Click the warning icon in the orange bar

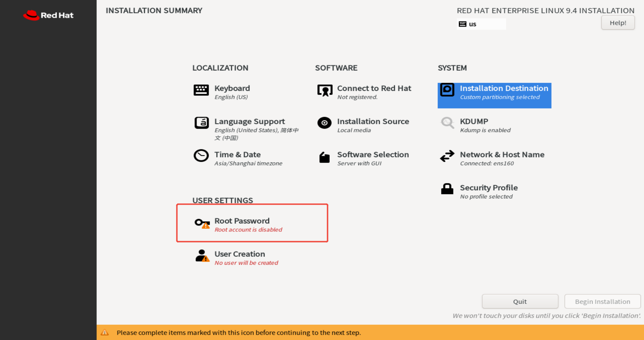(104, 332)
